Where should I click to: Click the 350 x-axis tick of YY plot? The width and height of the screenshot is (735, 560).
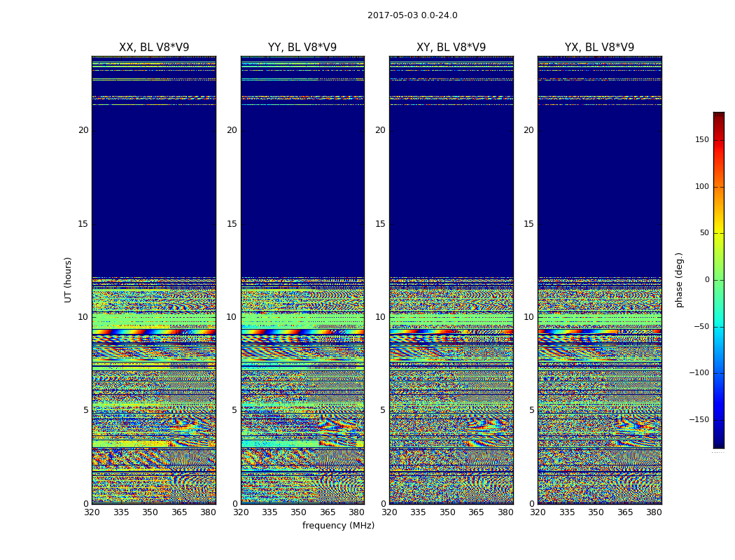click(x=299, y=512)
